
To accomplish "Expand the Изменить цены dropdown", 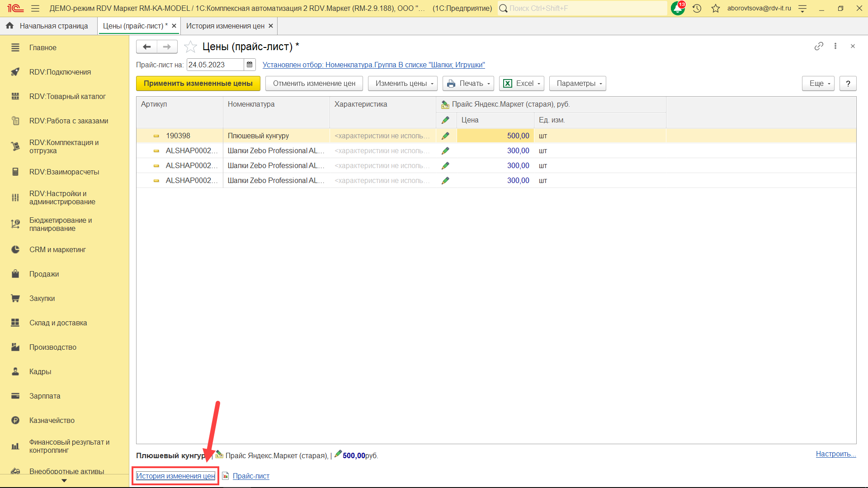I will (x=402, y=83).
